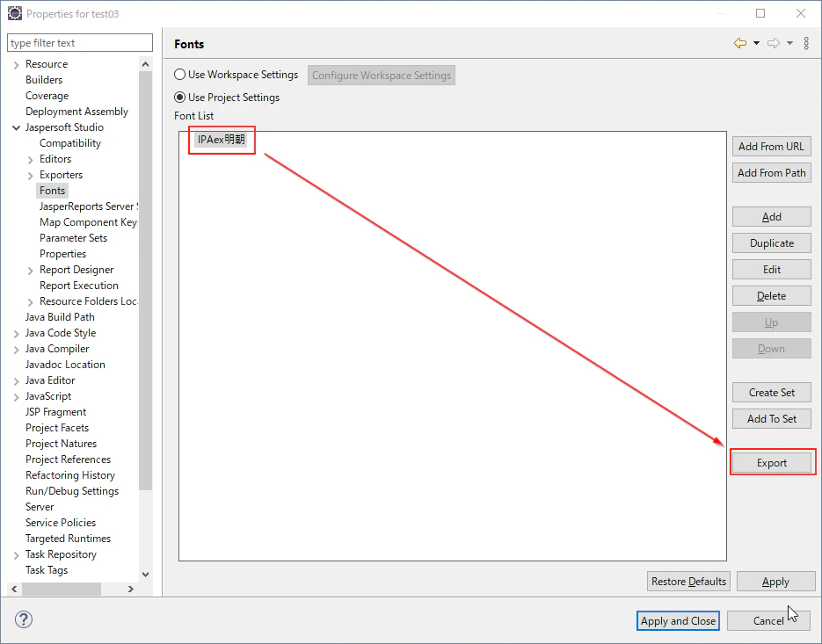Select JasperReports Server tree item

[x=89, y=206]
